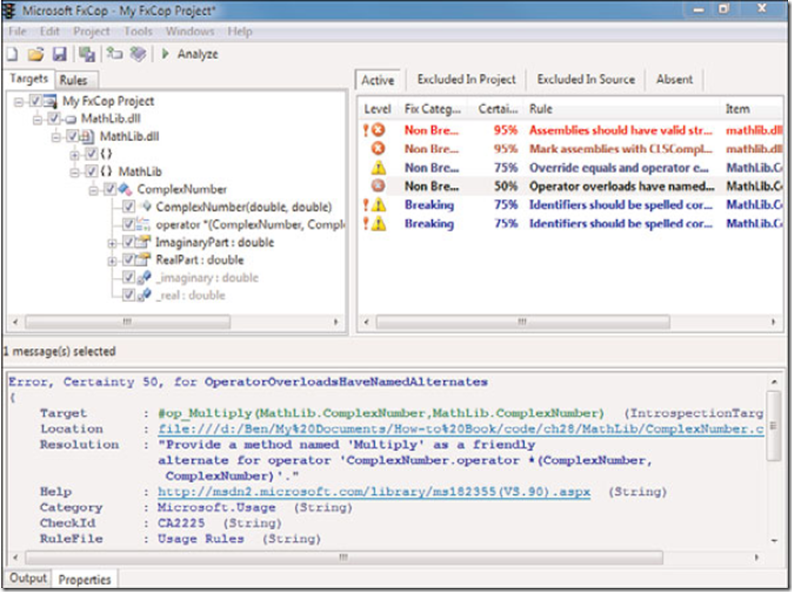Click the _real field icon
The image size is (792, 592).
(x=144, y=295)
